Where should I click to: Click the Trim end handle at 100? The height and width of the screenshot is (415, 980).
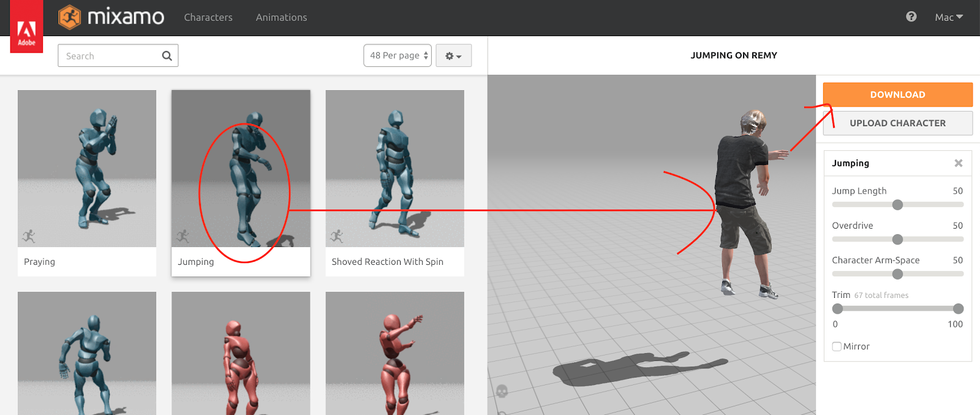[959, 309]
